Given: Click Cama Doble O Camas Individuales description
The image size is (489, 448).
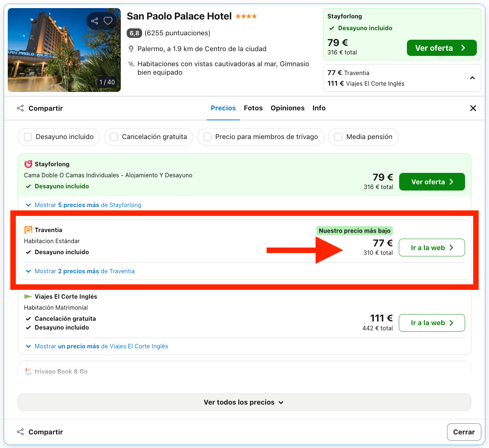Looking at the screenshot, I should click(x=108, y=175).
